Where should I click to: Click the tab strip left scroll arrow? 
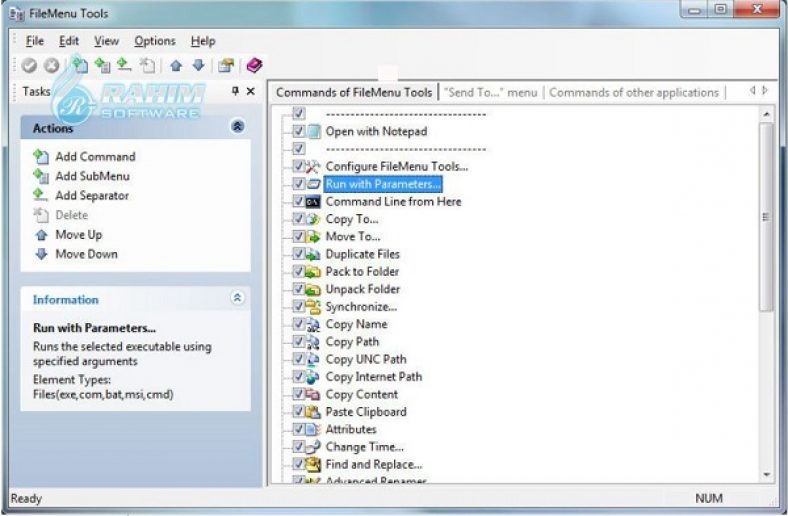752,90
